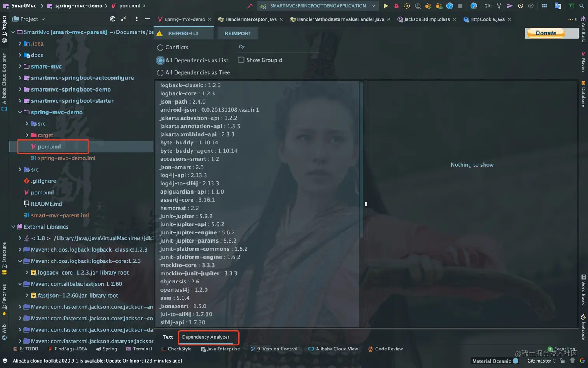The height and width of the screenshot is (368, 588).
Task: Start debugging with the red bug icon
Action: click(x=396, y=6)
